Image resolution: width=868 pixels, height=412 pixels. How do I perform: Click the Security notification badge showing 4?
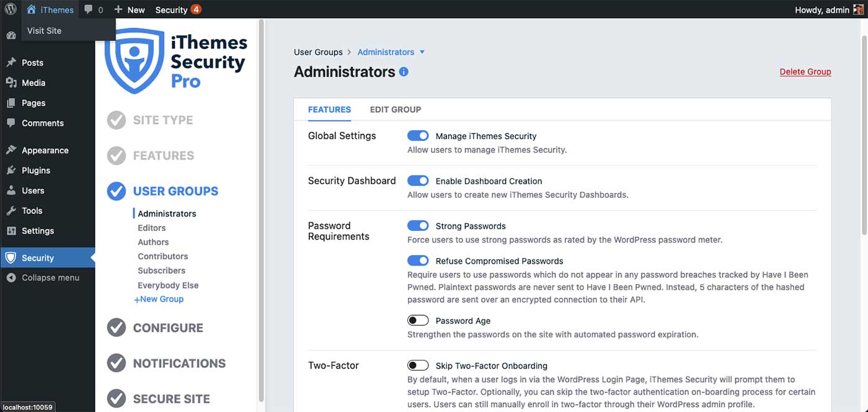tap(196, 9)
